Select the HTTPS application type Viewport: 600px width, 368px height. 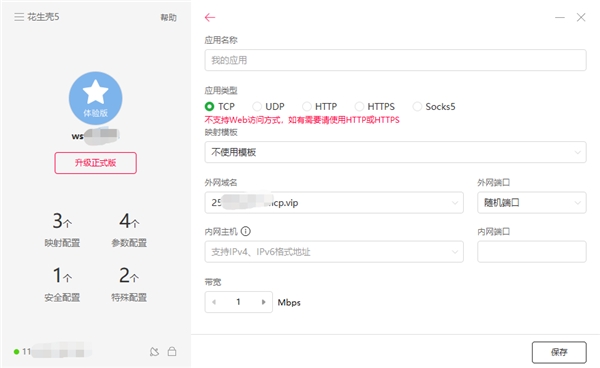click(x=375, y=106)
